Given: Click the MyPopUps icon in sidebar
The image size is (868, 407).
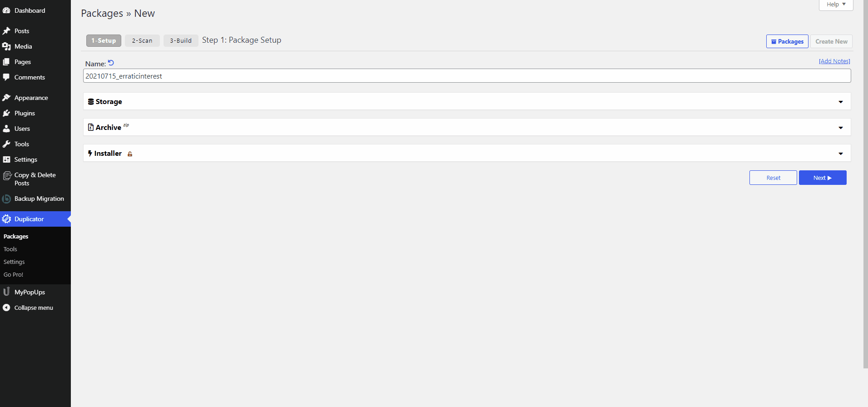Looking at the screenshot, I should tap(6, 292).
